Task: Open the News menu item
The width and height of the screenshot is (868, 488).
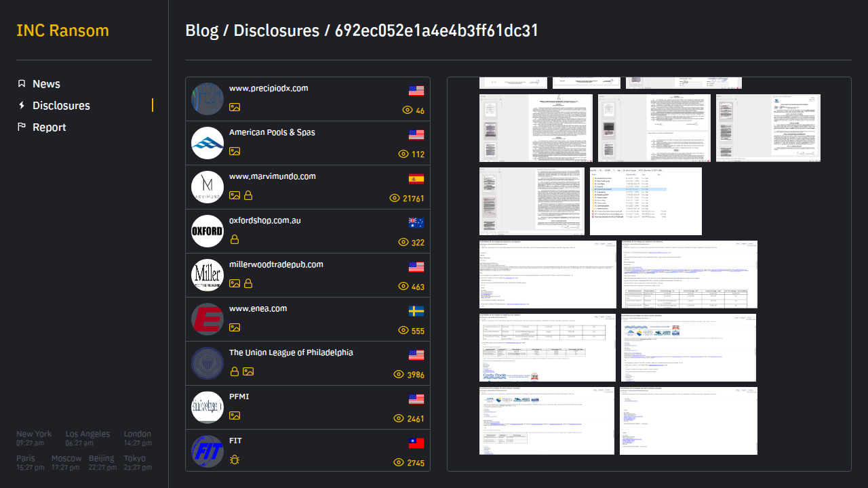Action: point(46,84)
